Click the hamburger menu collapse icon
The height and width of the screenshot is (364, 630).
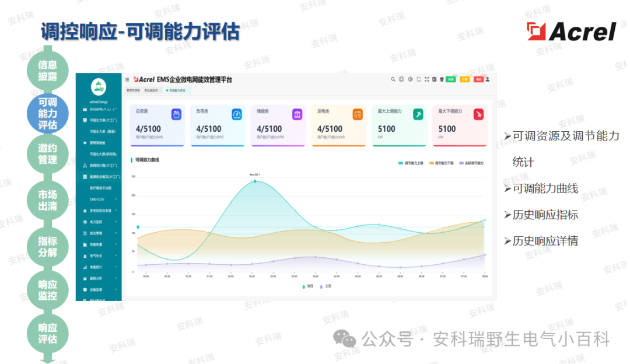coord(127,79)
